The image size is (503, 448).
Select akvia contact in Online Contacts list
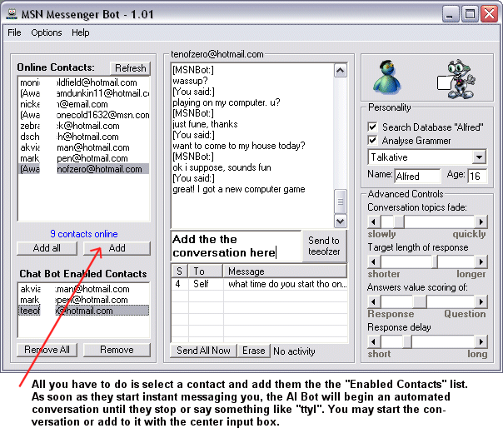pos(84,147)
